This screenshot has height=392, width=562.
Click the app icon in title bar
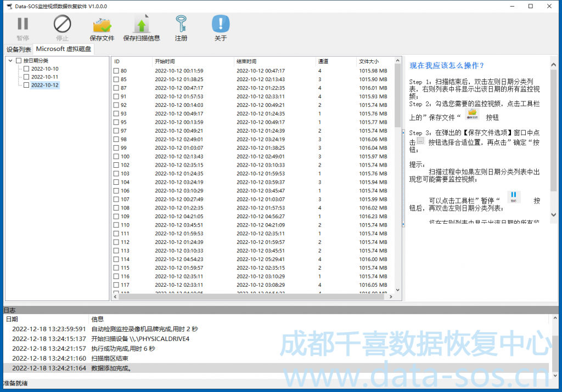coord(9,6)
